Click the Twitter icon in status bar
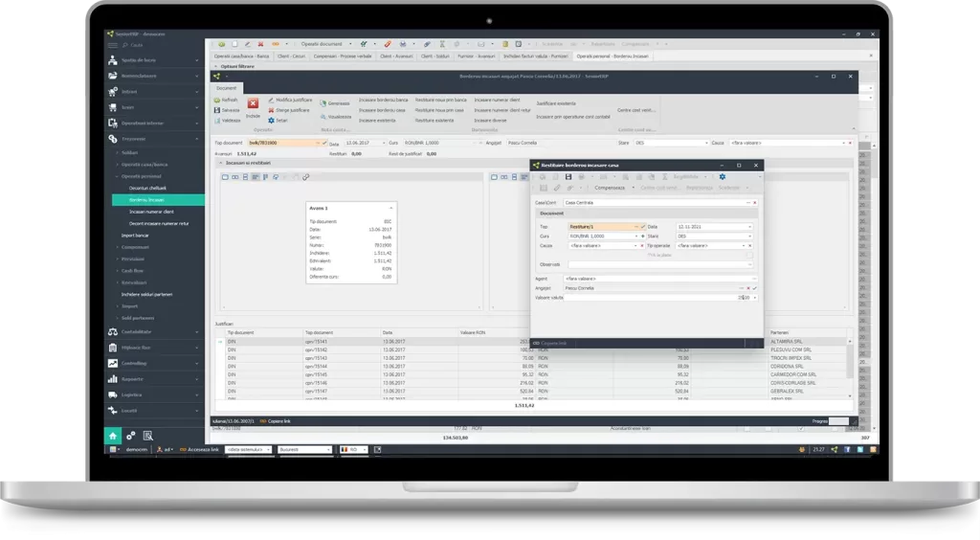 coord(860,449)
